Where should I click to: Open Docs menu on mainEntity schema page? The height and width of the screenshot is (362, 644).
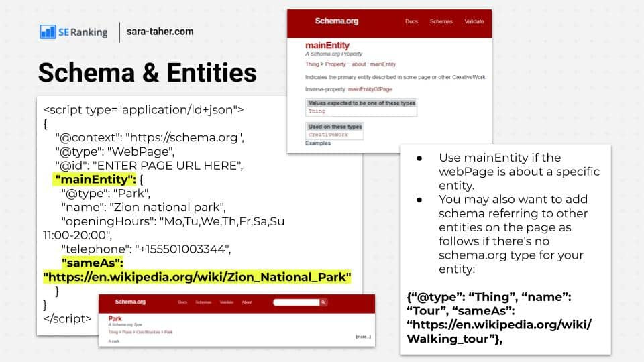411,21
